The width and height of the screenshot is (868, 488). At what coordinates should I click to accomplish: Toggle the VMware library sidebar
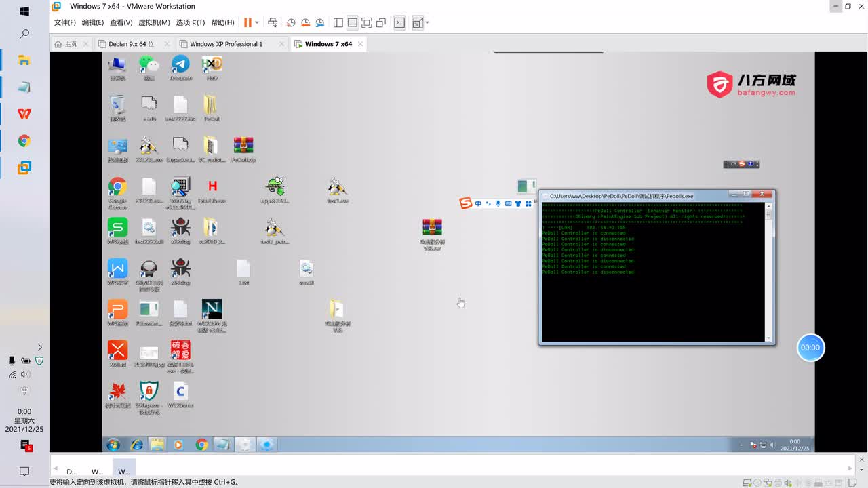click(x=338, y=22)
